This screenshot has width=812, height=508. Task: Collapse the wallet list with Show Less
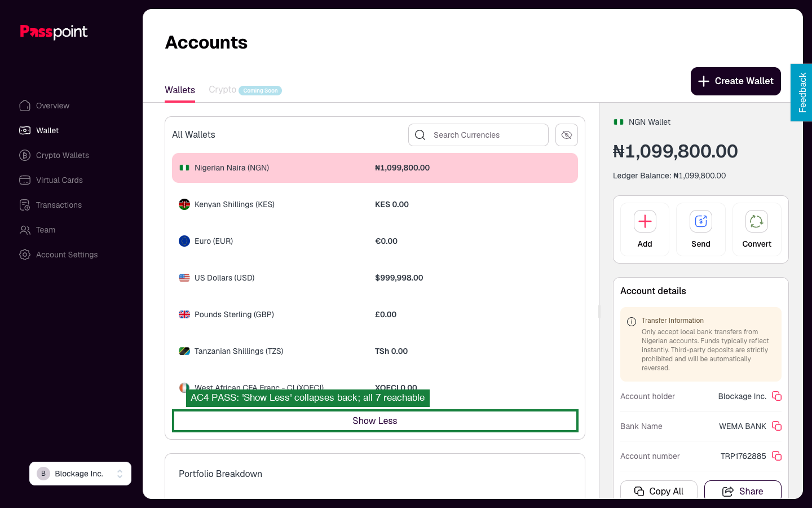(375, 421)
